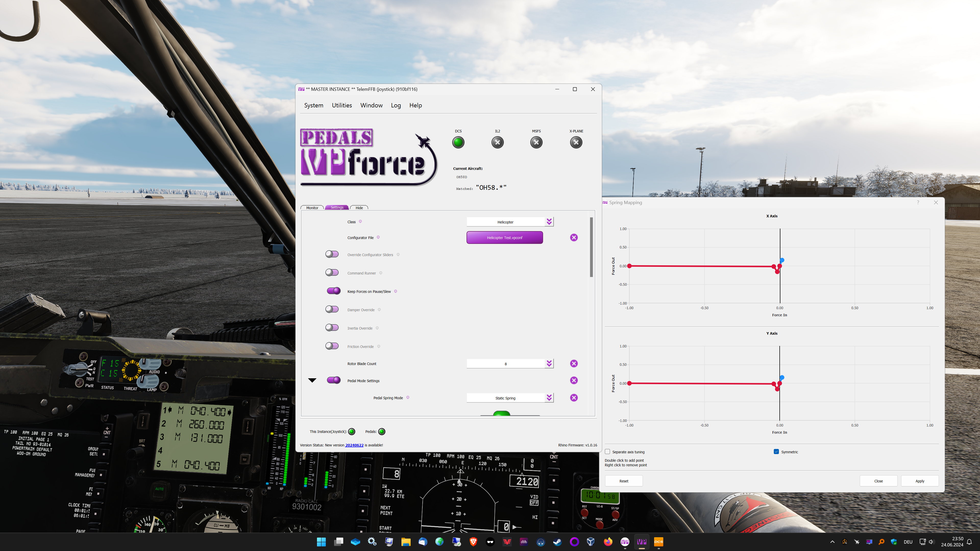
Task: Remove the Rotor Blade Count override
Action: coord(574,363)
